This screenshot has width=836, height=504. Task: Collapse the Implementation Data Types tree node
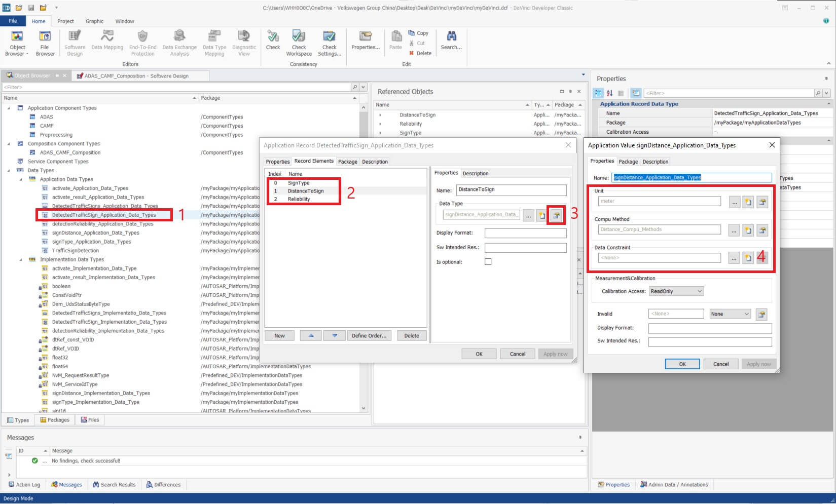tap(21, 259)
